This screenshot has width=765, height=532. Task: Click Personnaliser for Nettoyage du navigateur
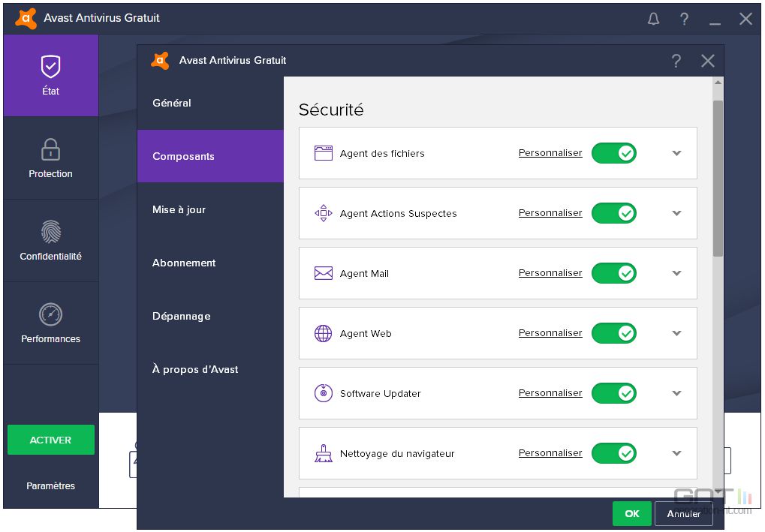point(550,453)
